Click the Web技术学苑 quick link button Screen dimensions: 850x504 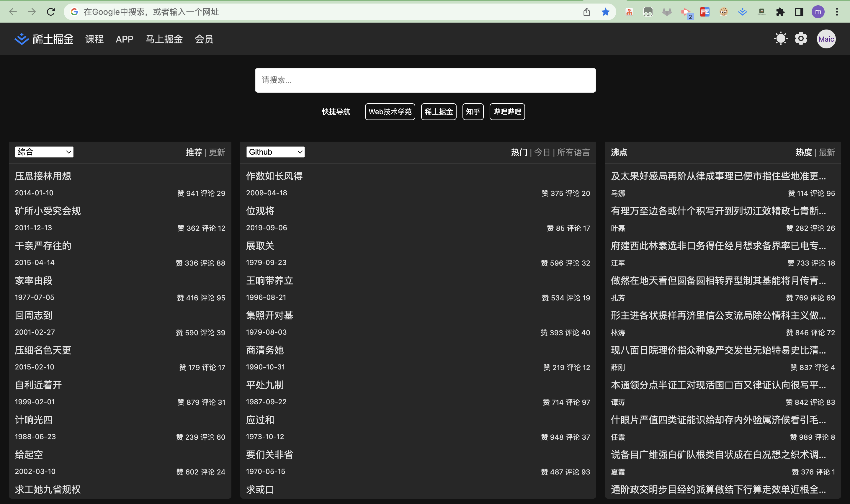click(x=390, y=112)
